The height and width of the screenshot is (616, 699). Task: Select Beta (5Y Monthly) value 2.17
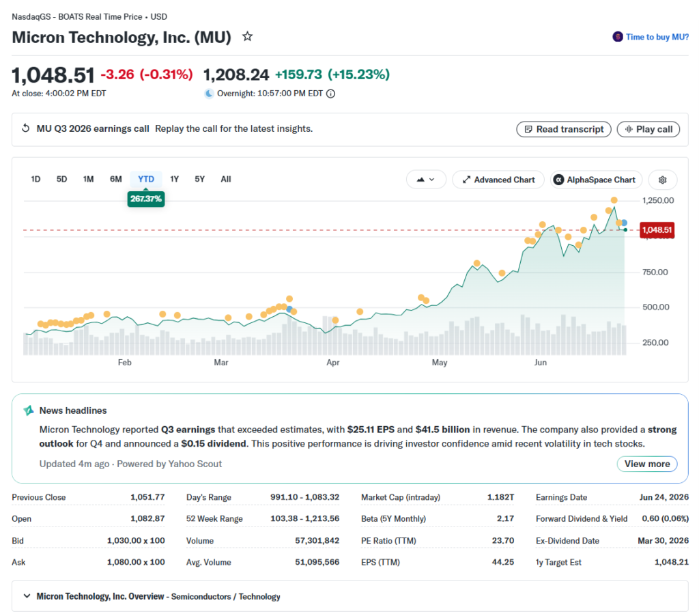pos(506,519)
